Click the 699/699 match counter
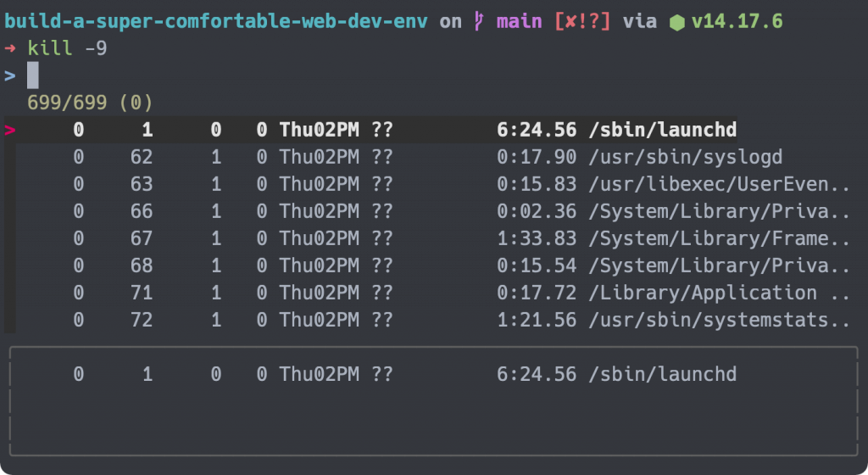 click(90, 103)
